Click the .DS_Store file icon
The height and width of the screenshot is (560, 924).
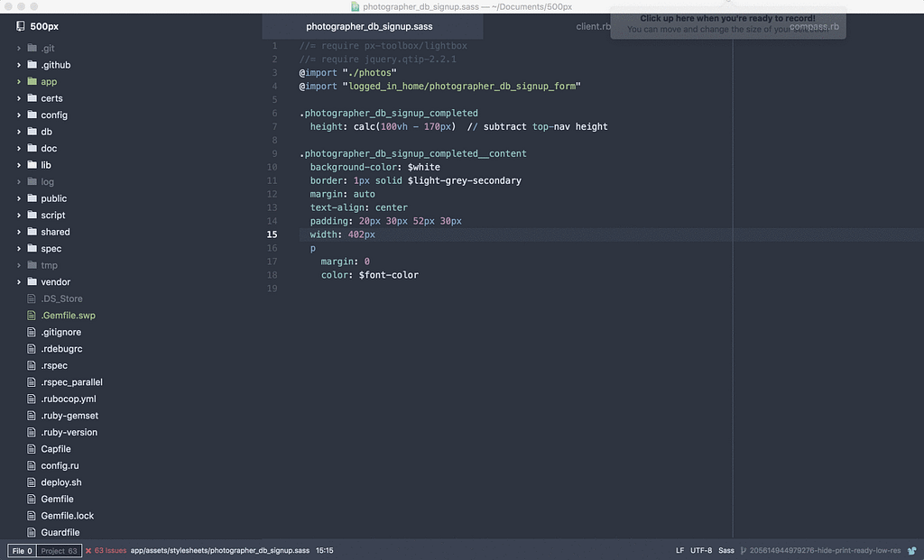point(32,298)
